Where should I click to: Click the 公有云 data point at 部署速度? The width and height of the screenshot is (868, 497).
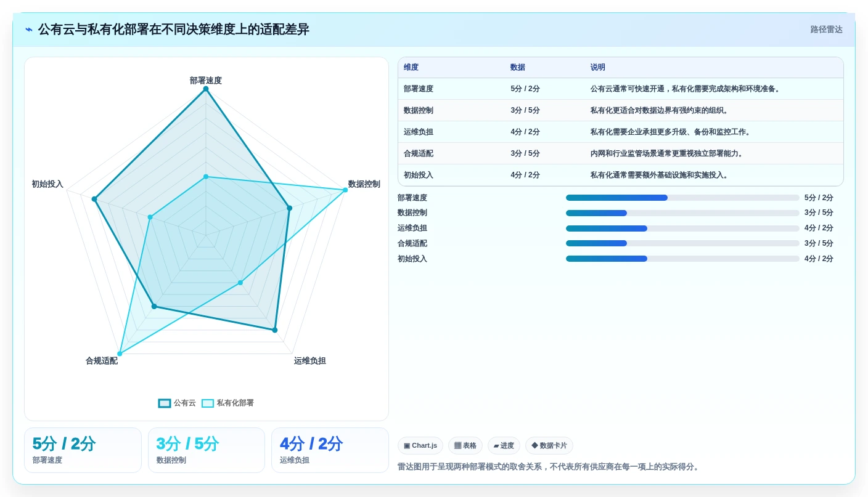206,89
